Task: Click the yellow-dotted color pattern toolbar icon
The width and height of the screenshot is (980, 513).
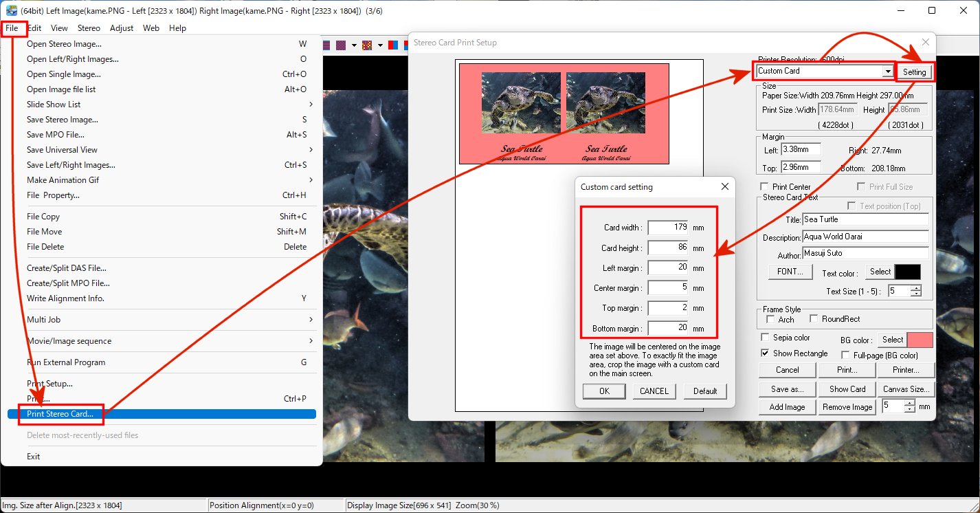Action: click(368, 45)
